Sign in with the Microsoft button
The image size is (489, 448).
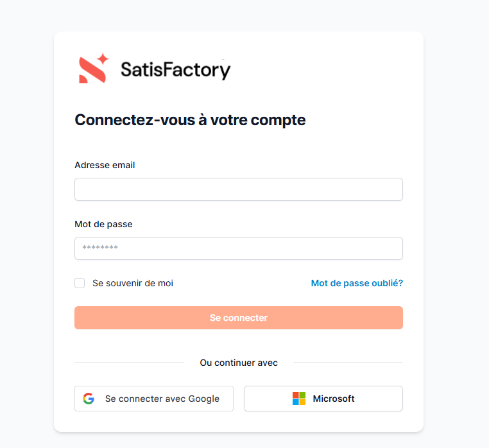323,399
